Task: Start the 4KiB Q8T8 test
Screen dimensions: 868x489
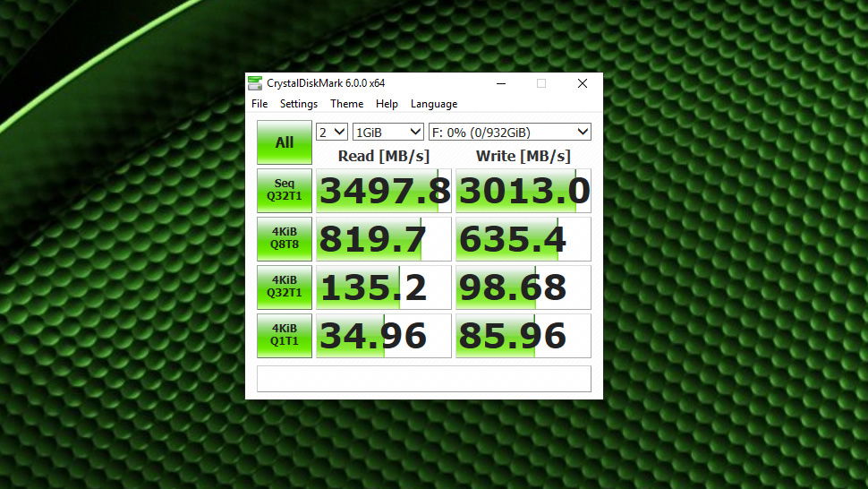Action: coord(285,239)
